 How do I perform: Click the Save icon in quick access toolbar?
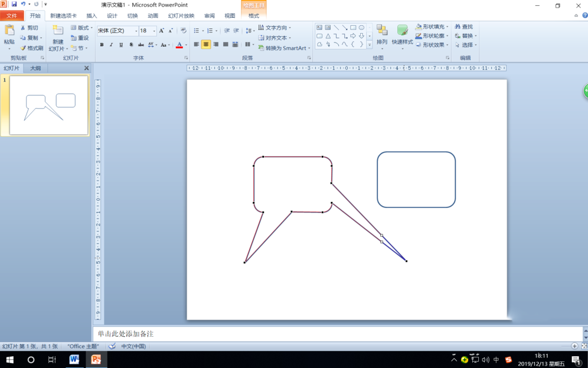pyautogui.click(x=14, y=4)
